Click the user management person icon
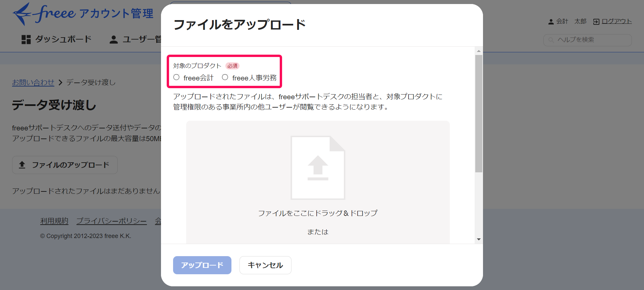644x290 pixels. pos(114,40)
